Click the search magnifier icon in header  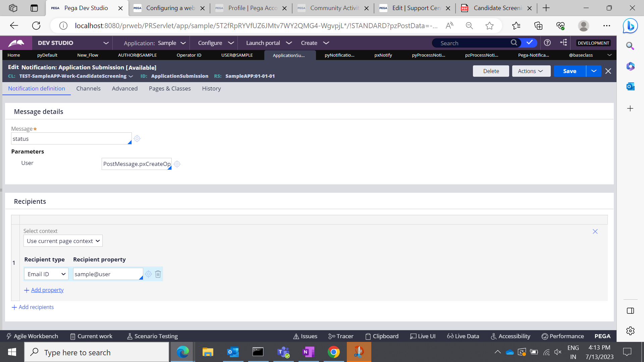coord(514,43)
